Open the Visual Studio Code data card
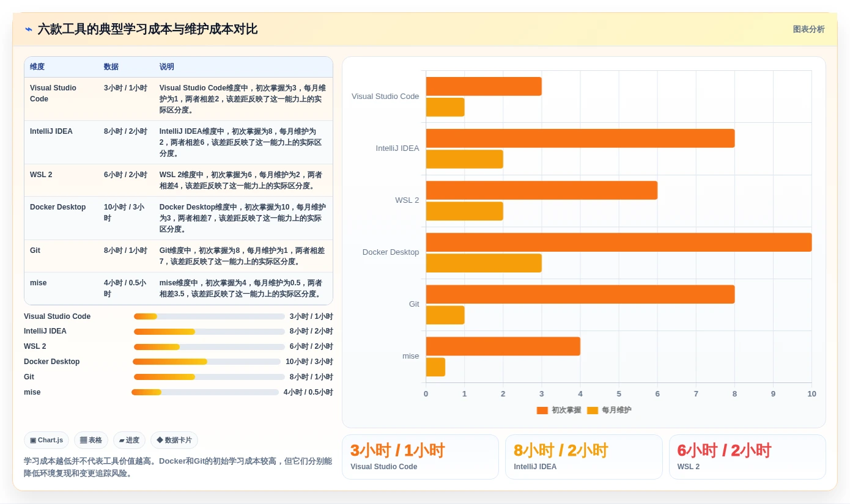Viewport: 850px width, 504px height. (420, 457)
